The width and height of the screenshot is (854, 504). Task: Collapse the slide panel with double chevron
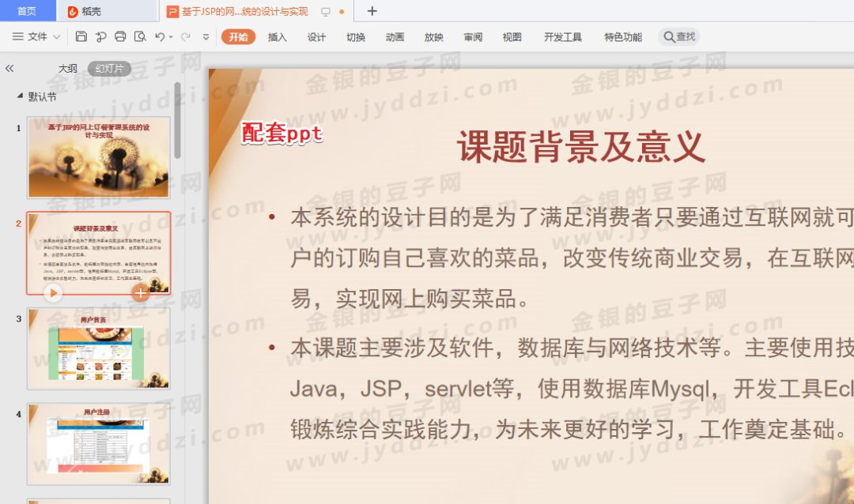9,68
